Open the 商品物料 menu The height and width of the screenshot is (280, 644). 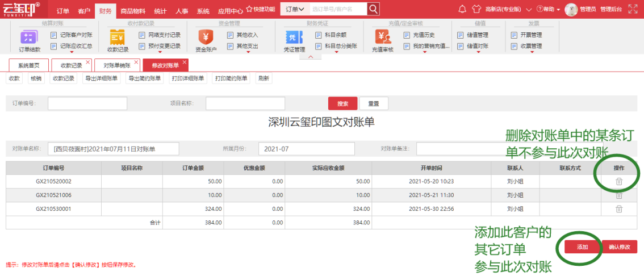click(x=132, y=11)
